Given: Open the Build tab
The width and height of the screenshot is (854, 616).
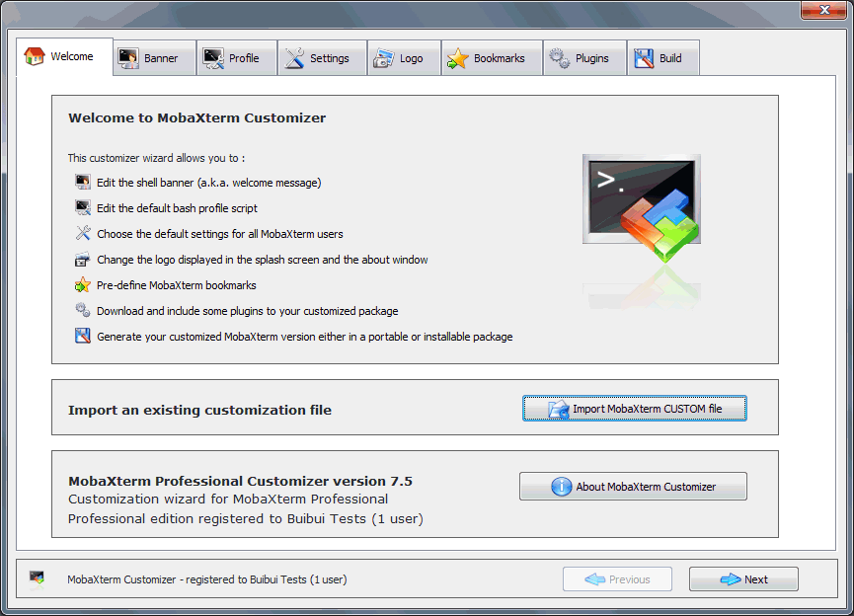Looking at the screenshot, I should 663,57.
